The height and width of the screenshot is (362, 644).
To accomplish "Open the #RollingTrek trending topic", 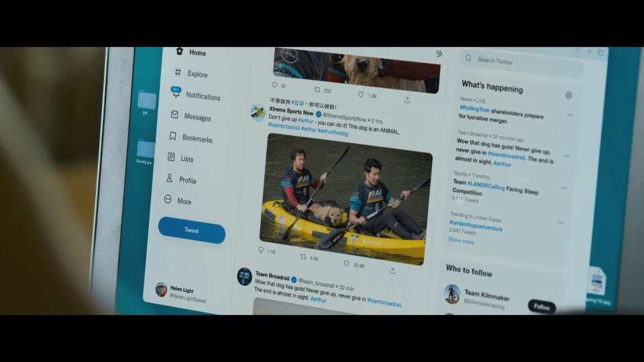I will click(474, 109).
